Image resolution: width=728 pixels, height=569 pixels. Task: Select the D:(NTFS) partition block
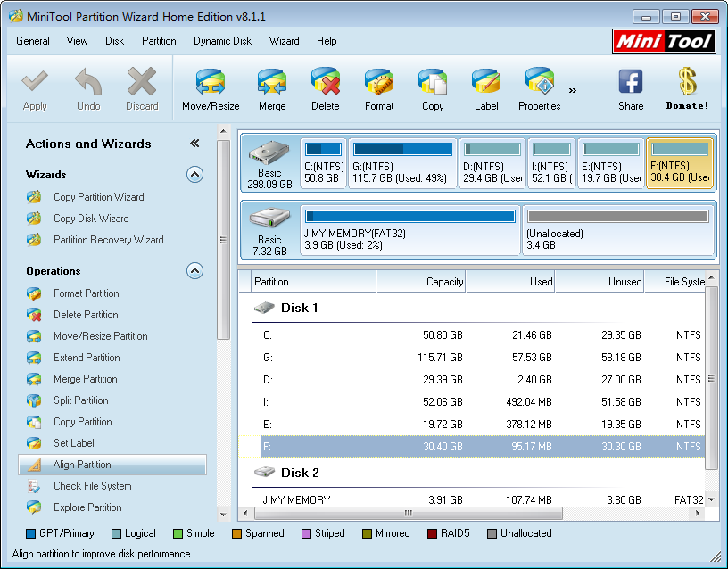pos(492,163)
